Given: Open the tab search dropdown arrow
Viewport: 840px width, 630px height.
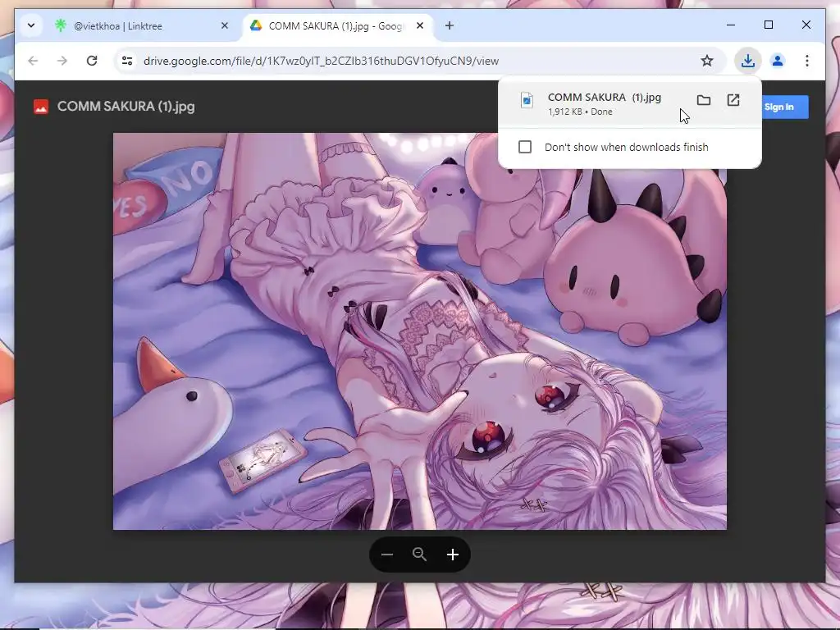Looking at the screenshot, I should coord(31,25).
